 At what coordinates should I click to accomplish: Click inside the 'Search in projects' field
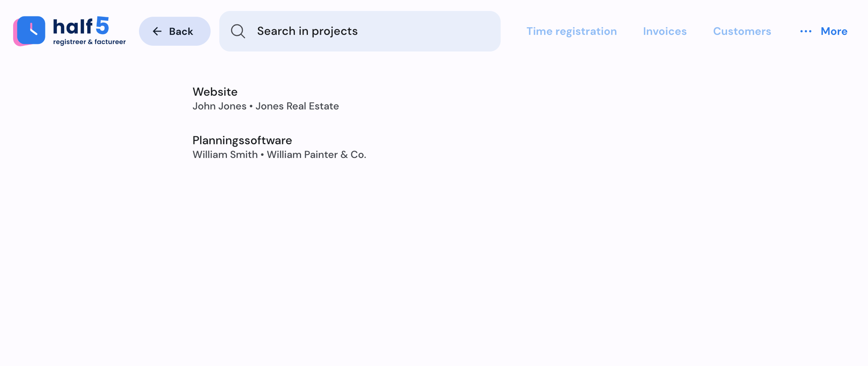click(360, 31)
